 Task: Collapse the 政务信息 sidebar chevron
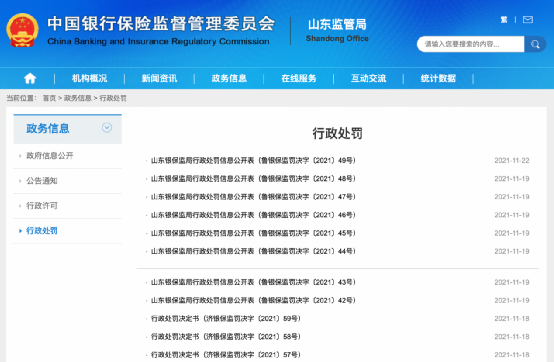[x=107, y=127]
